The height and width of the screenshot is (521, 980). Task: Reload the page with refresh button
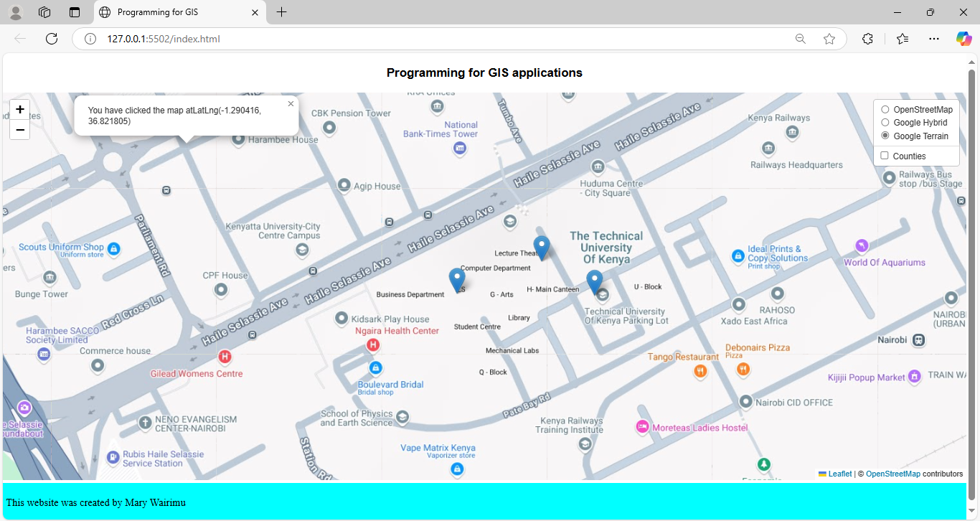[52, 39]
